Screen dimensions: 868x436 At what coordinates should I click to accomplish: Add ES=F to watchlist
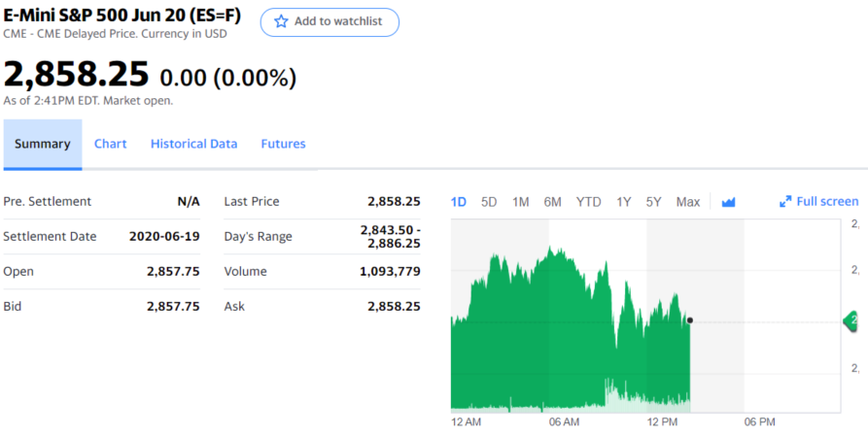coord(330,22)
